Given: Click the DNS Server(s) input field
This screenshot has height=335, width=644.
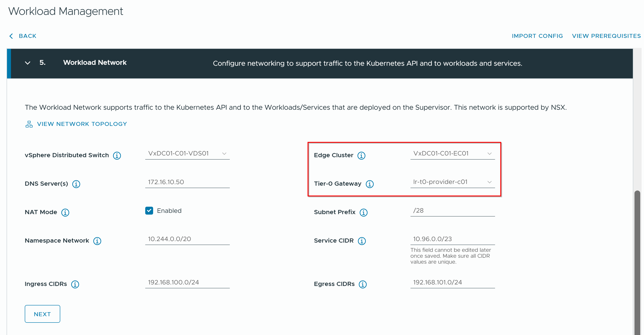Looking at the screenshot, I should click(187, 182).
